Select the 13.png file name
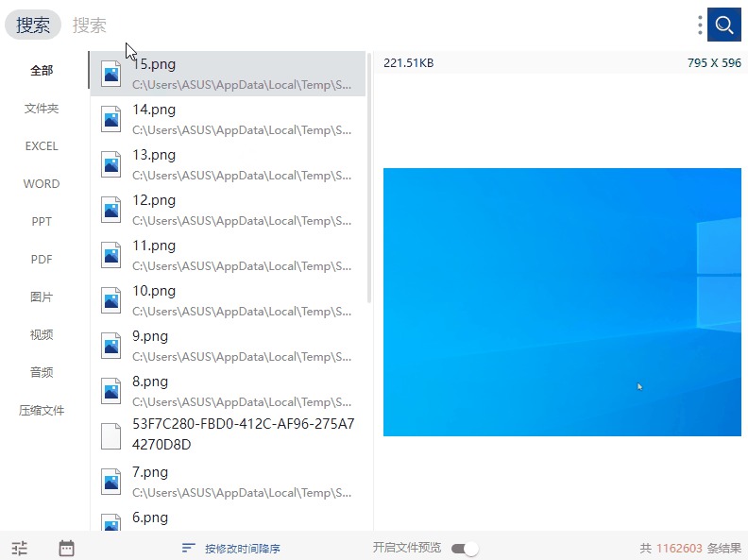The height and width of the screenshot is (560, 748). [x=154, y=155]
